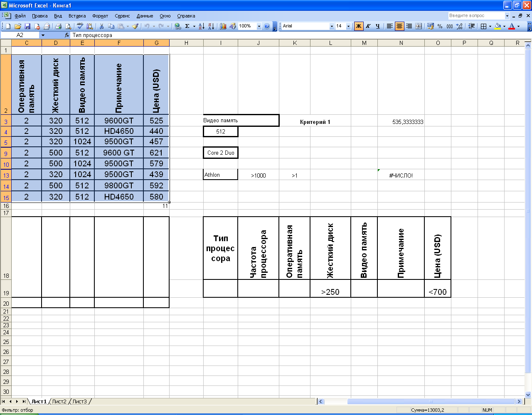Apply percent style format
The height and width of the screenshot is (415, 532).
(440, 26)
